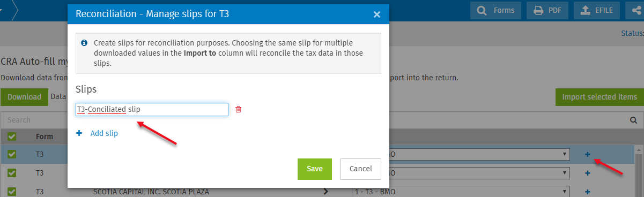Image resolution: width=644 pixels, height=197 pixels.
Task: Open the right chevron on Scotia Capital row
Action: point(325,192)
